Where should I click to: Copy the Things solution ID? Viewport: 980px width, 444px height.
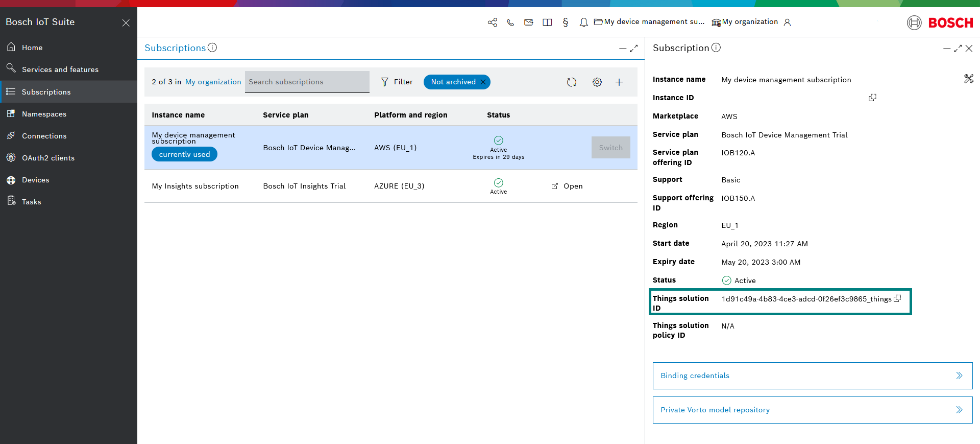pos(897,298)
